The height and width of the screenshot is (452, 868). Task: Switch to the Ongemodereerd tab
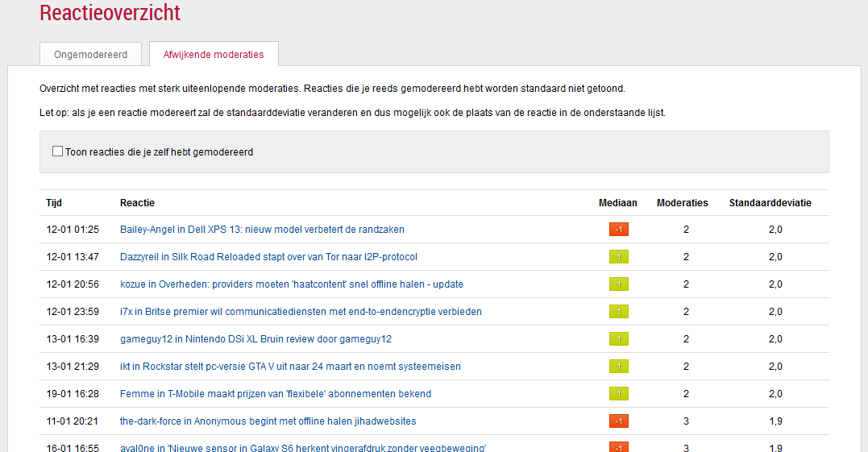91,54
